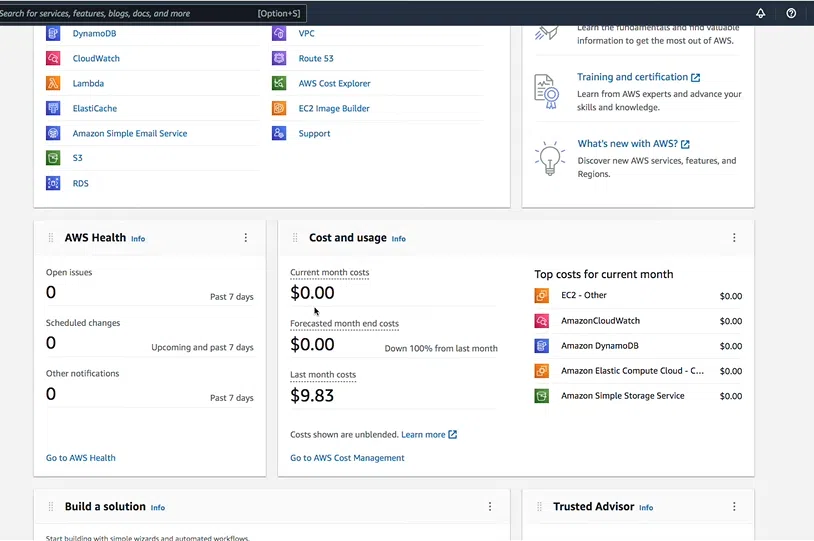This screenshot has width=814, height=541.
Task: Click the $9.83 last month value
Action: (312, 396)
